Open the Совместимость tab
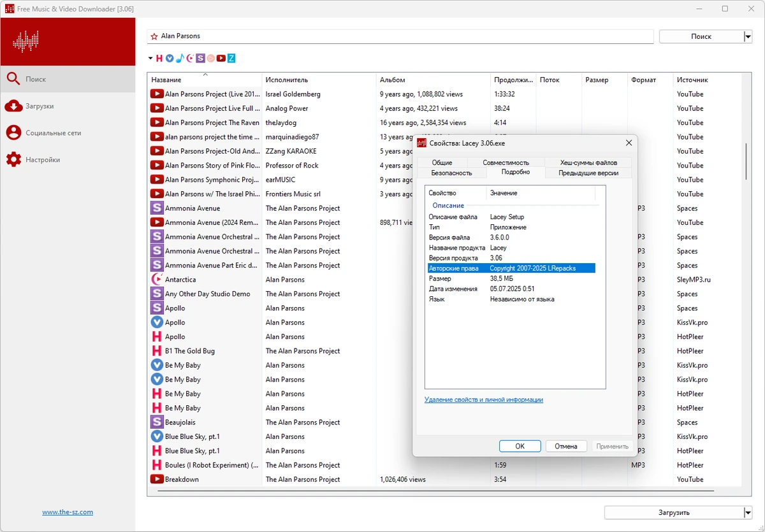 point(506,162)
